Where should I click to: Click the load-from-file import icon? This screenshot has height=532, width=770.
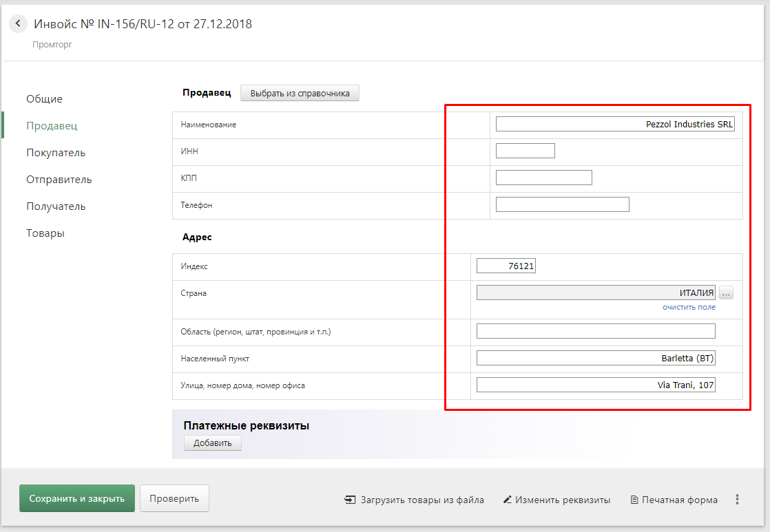[350, 500]
